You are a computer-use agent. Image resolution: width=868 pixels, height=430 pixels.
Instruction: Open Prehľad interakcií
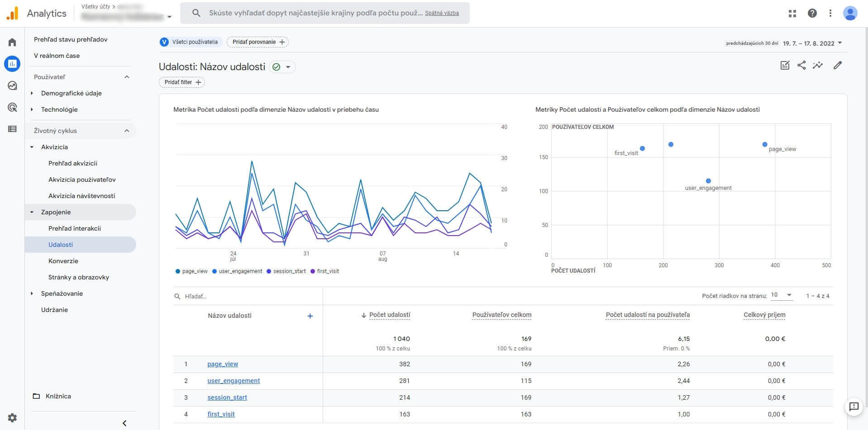(x=75, y=228)
